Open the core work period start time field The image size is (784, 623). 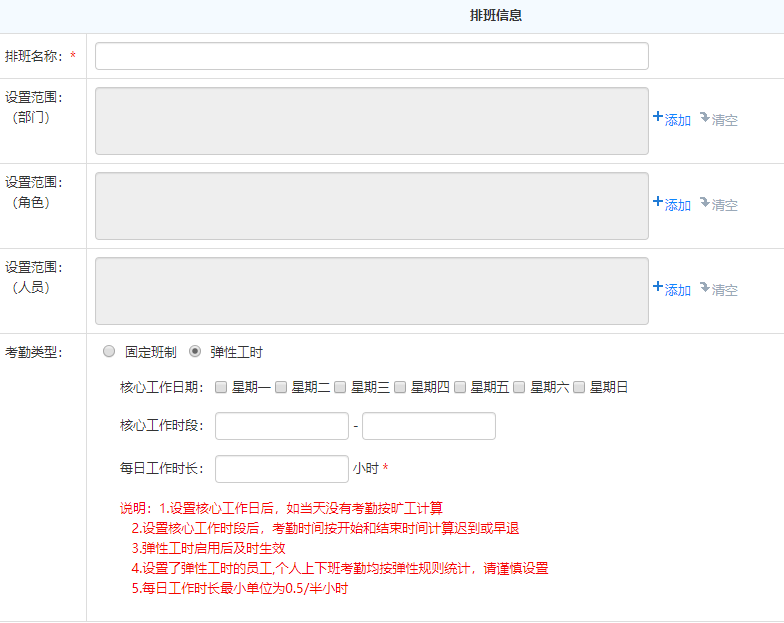[281, 426]
